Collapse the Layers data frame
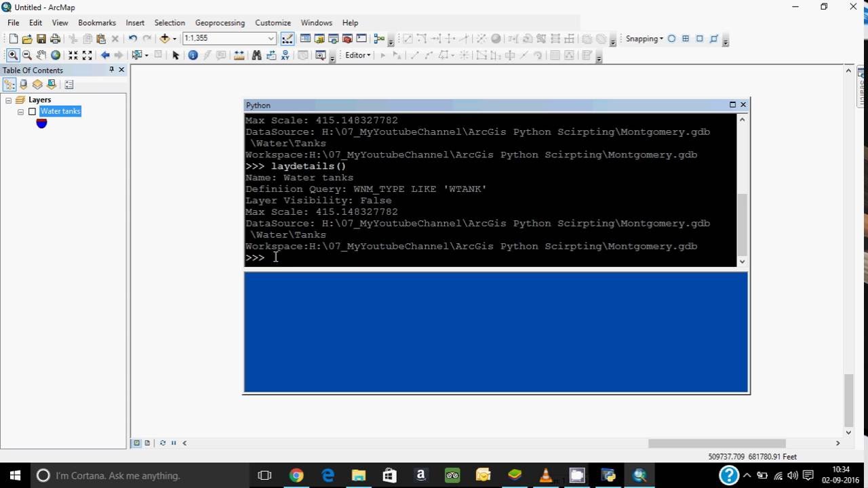This screenshot has height=488, width=868. point(8,100)
